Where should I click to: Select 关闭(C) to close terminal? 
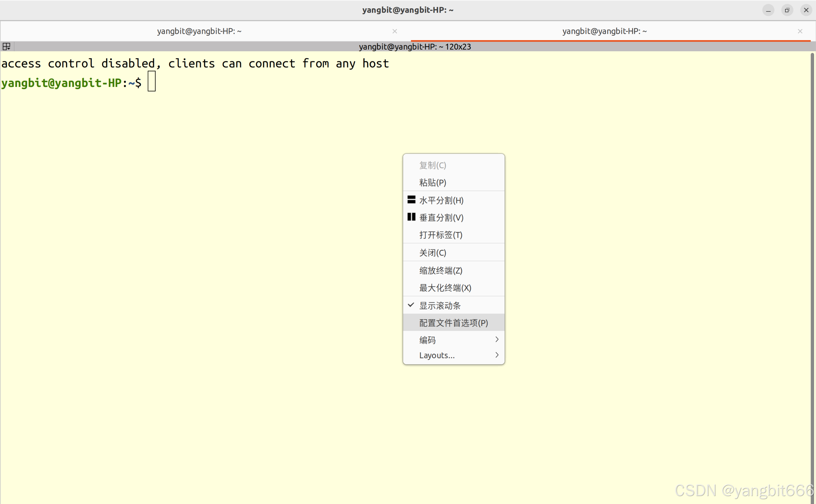432,252
